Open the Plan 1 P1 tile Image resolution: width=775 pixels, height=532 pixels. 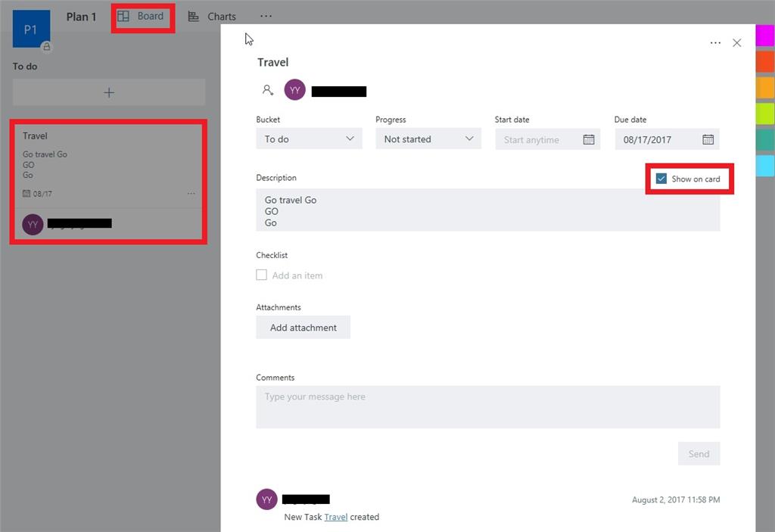31,29
